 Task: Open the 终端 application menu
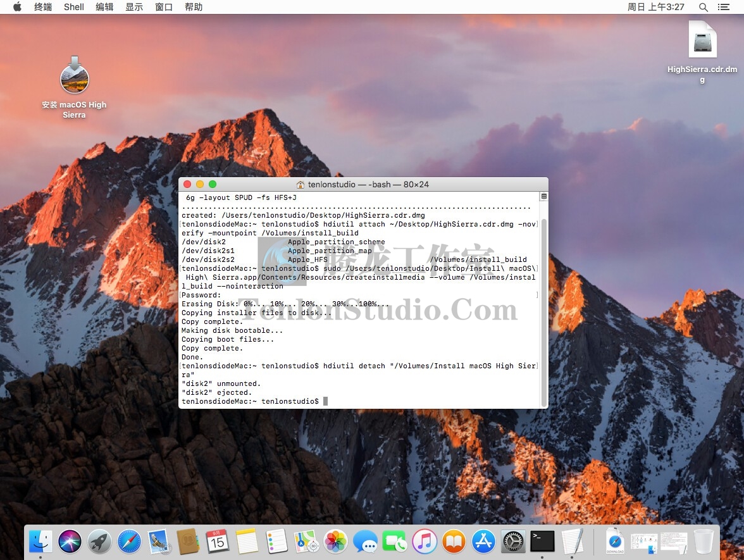tap(43, 7)
